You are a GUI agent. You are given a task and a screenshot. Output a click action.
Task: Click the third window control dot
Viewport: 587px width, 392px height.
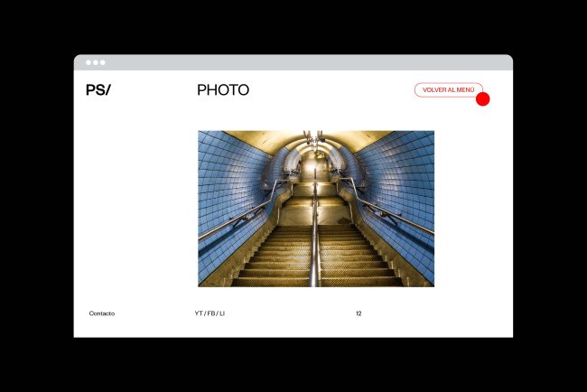coord(103,62)
